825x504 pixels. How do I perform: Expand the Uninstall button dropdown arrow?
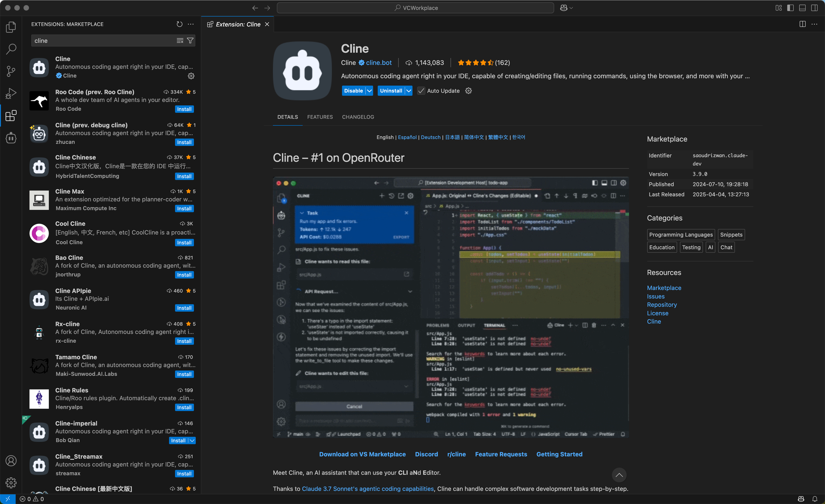tap(409, 91)
